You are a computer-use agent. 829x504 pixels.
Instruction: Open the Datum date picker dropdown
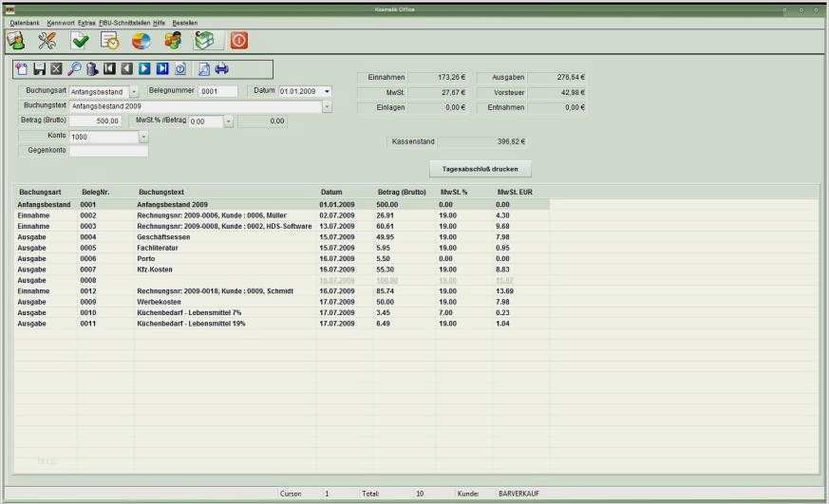coord(328,91)
